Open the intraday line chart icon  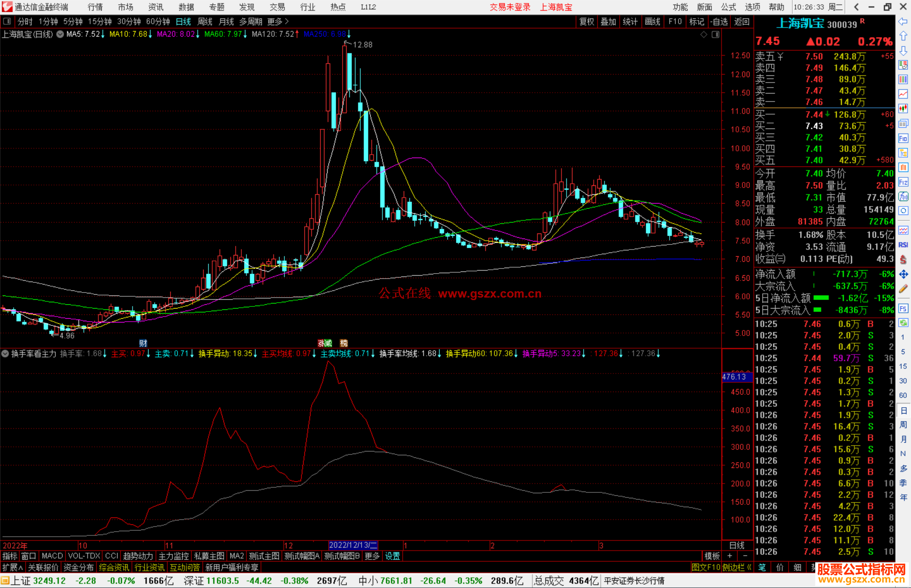pyautogui.click(x=903, y=94)
